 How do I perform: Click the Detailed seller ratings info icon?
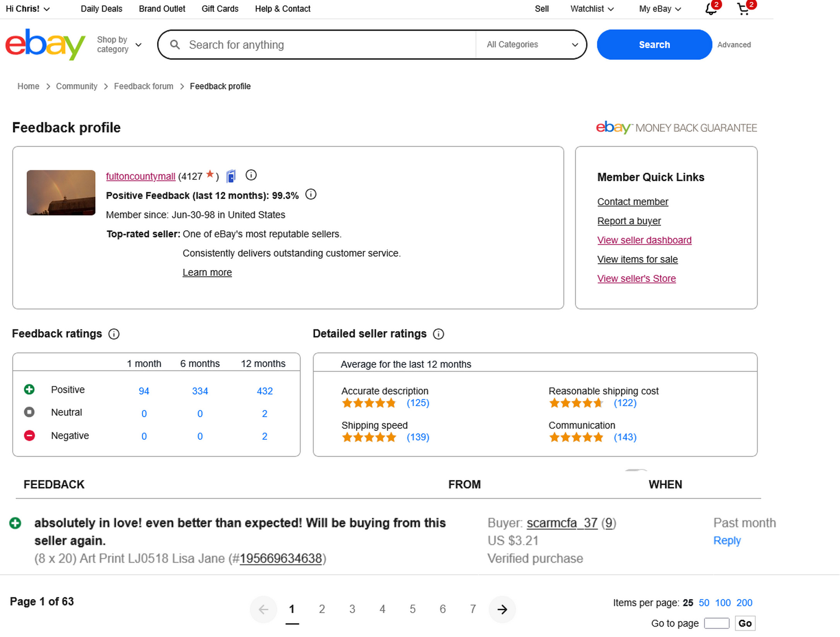pyautogui.click(x=438, y=334)
